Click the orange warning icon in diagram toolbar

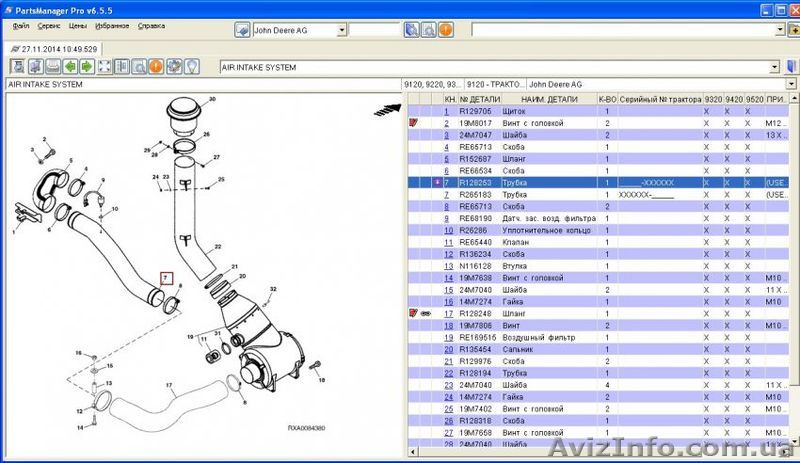coord(155,67)
